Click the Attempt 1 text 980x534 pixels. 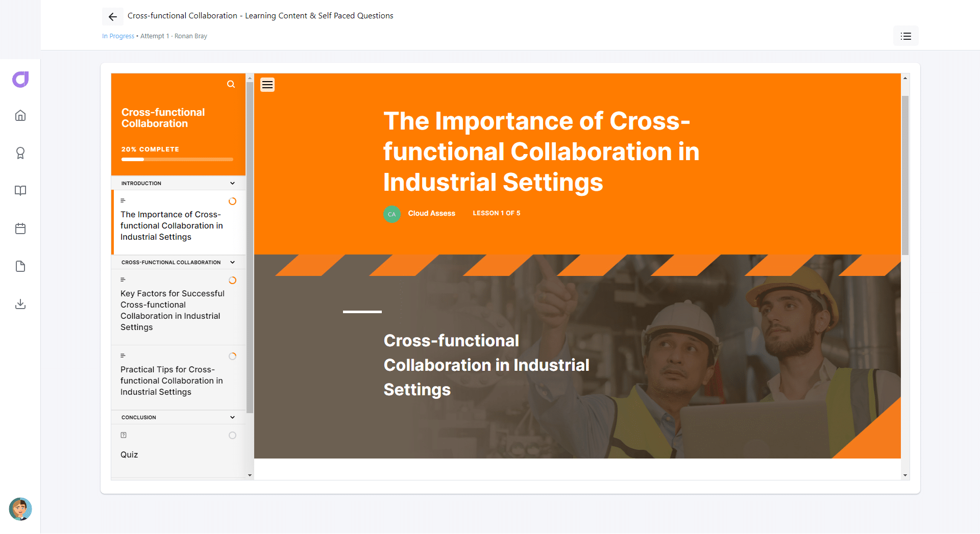click(x=155, y=36)
